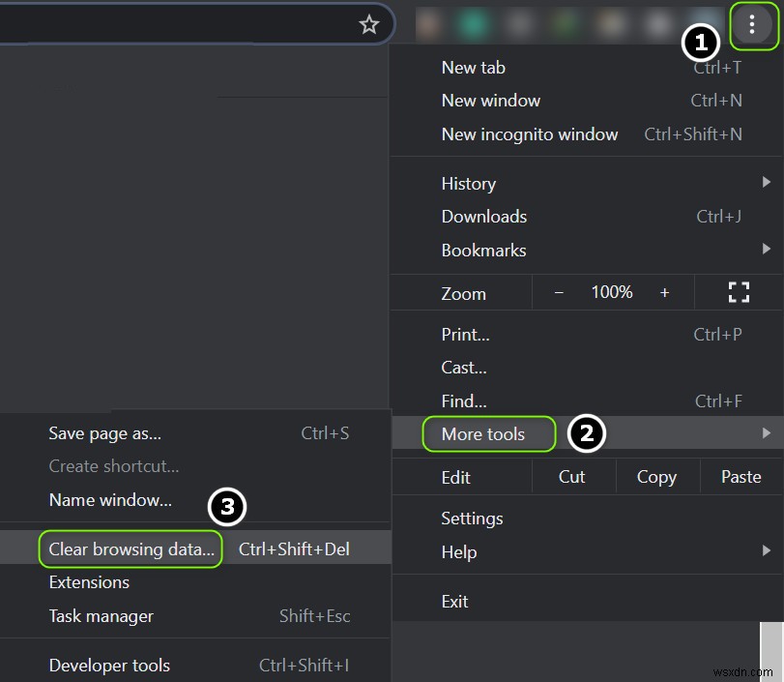The height and width of the screenshot is (682, 784).
Task: Open Clear browsing data... option
Action: [195, 549]
